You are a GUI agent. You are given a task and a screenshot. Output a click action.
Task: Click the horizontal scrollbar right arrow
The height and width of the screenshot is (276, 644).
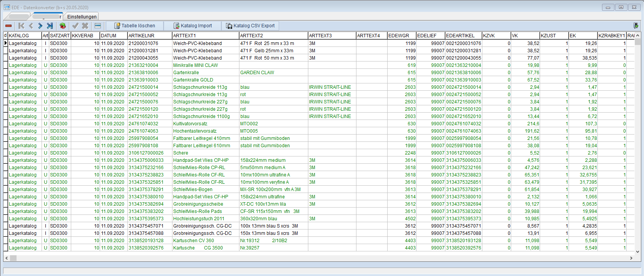[631, 258]
